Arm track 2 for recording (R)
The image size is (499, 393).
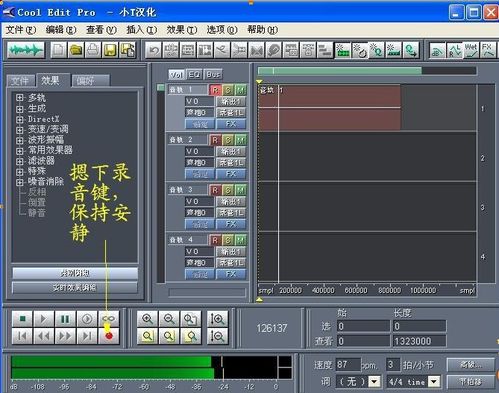[215, 140]
